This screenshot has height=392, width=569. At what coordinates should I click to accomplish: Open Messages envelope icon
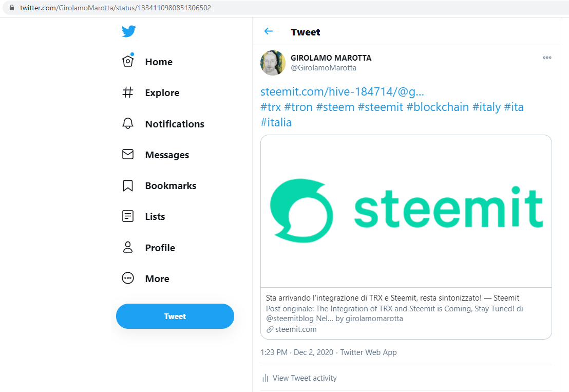128,155
